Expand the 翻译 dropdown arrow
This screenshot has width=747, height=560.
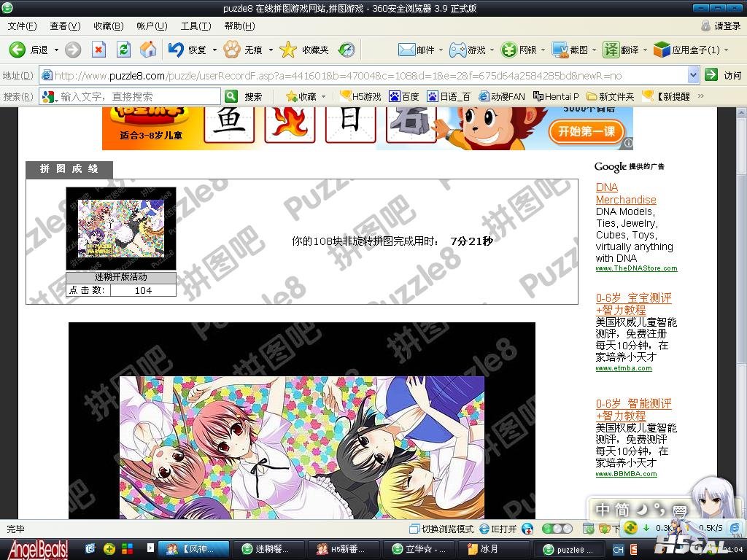point(645,50)
